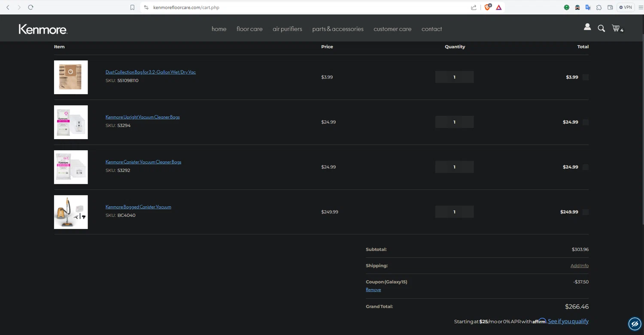Select the SKU value 551098110

tap(128, 81)
